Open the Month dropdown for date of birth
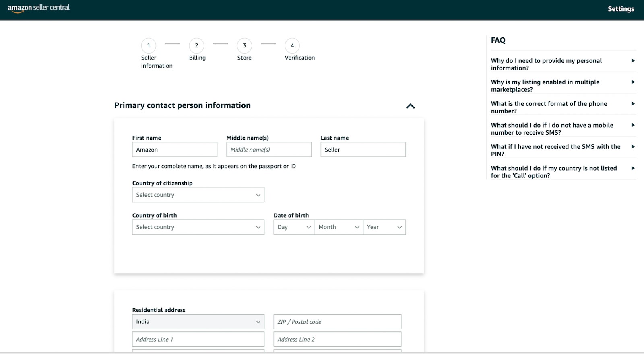Screen dimensions: 644x354 339,227
